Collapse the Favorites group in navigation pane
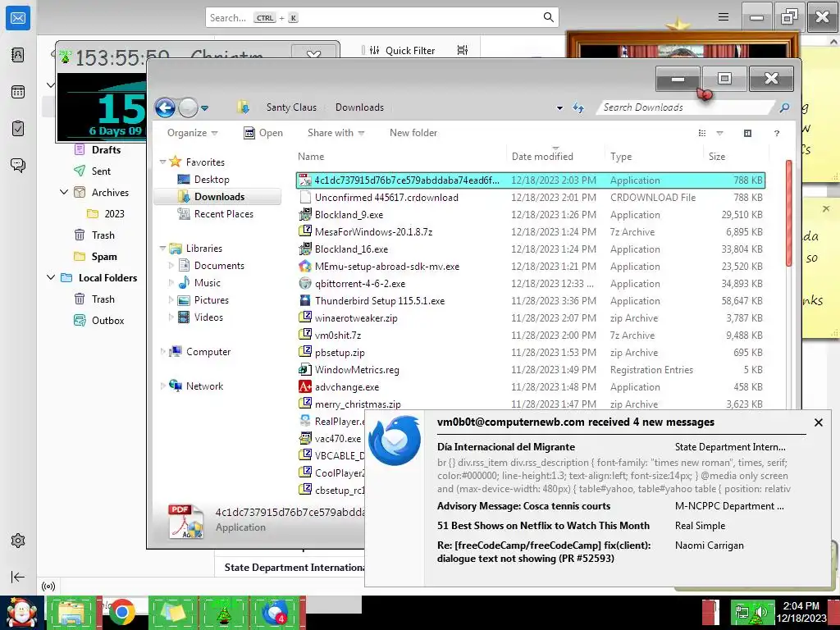840x630 pixels. 163,162
